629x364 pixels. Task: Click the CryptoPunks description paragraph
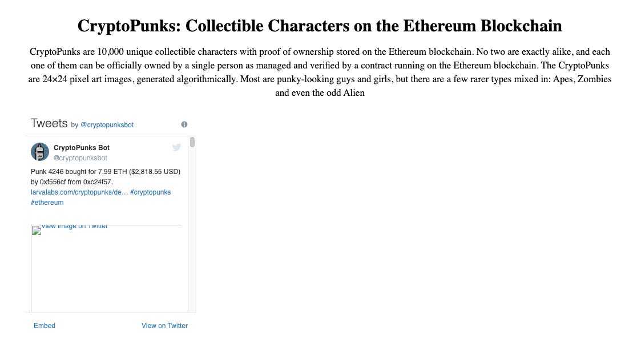point(320,72)
